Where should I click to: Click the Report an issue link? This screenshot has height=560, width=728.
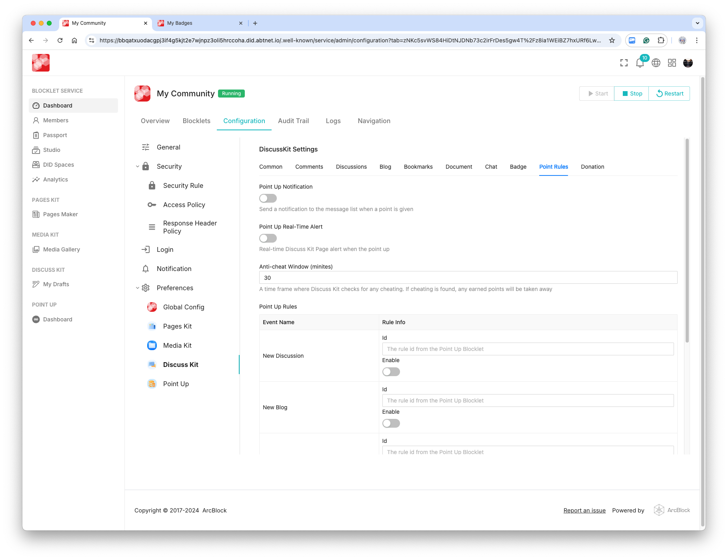click(584, 510)
